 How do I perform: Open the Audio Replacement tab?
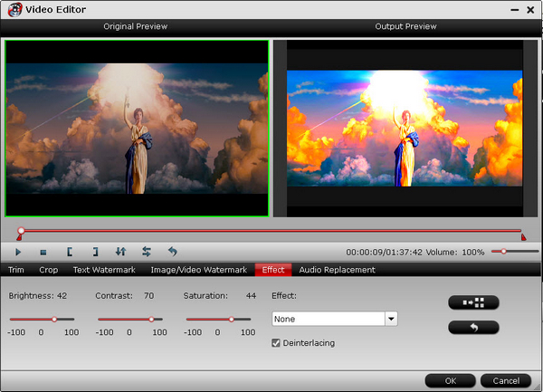pos(337,270)
